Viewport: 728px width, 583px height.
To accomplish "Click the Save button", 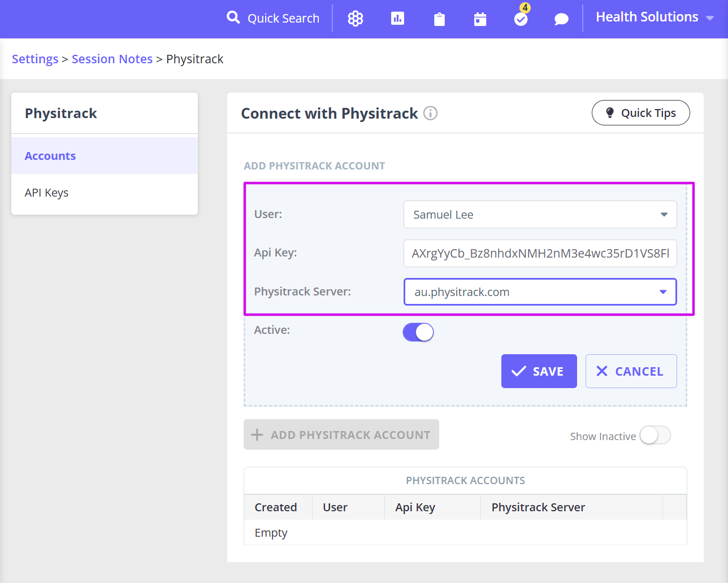I will pos(539,371).
